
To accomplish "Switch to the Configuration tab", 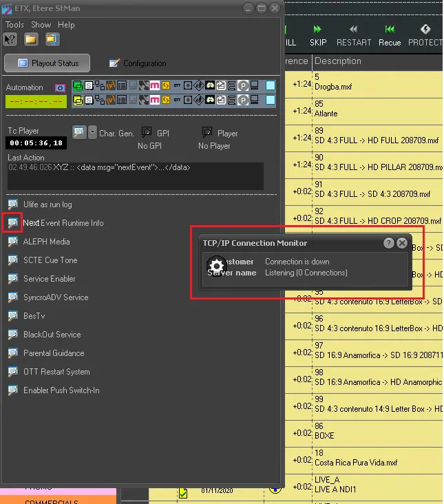I will [x=137, y=63].
